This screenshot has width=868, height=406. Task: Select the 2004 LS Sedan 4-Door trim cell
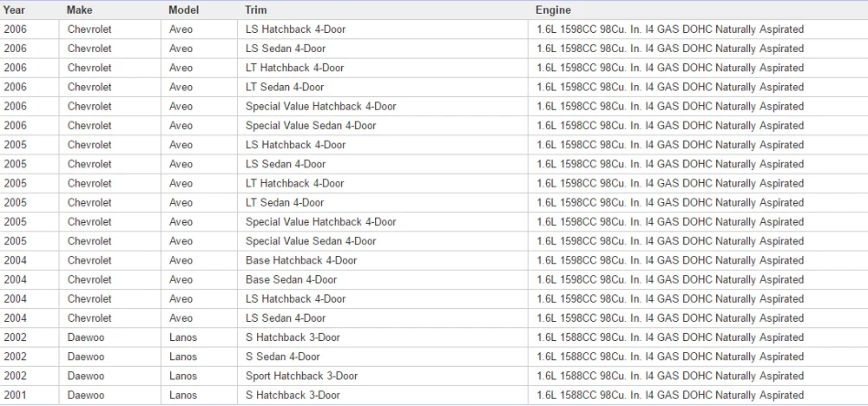(x=286, y=318)
